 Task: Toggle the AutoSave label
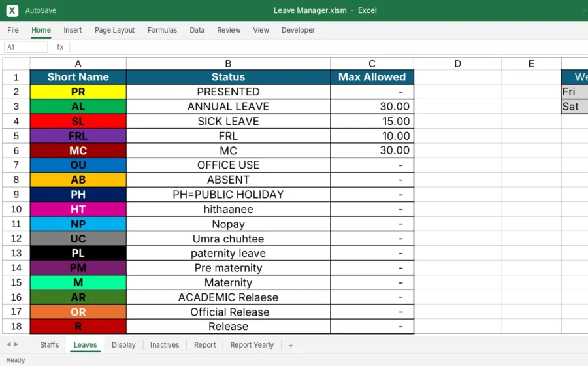[x=41, y=10]
